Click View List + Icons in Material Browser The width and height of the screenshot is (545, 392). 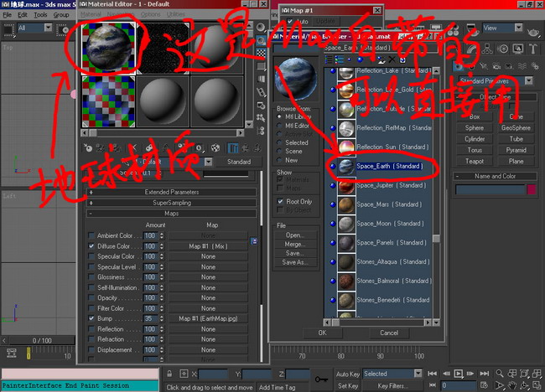click(x=339, y=59)
